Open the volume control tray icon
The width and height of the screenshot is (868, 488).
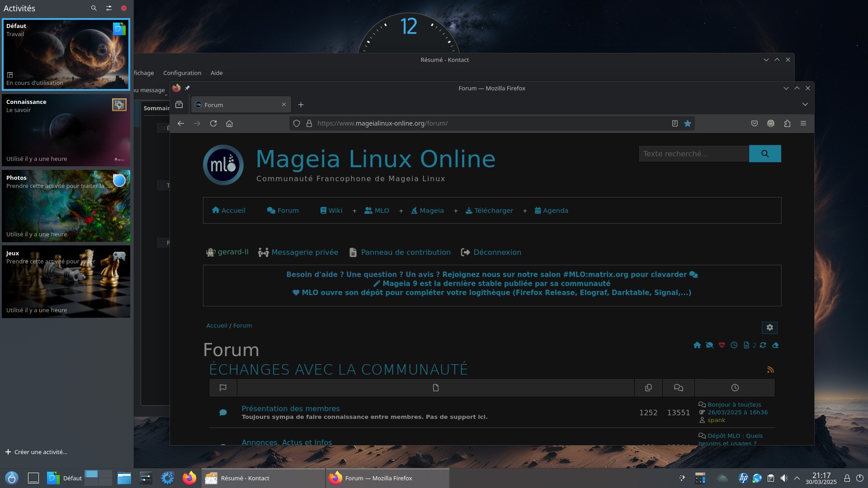[784, 478]
